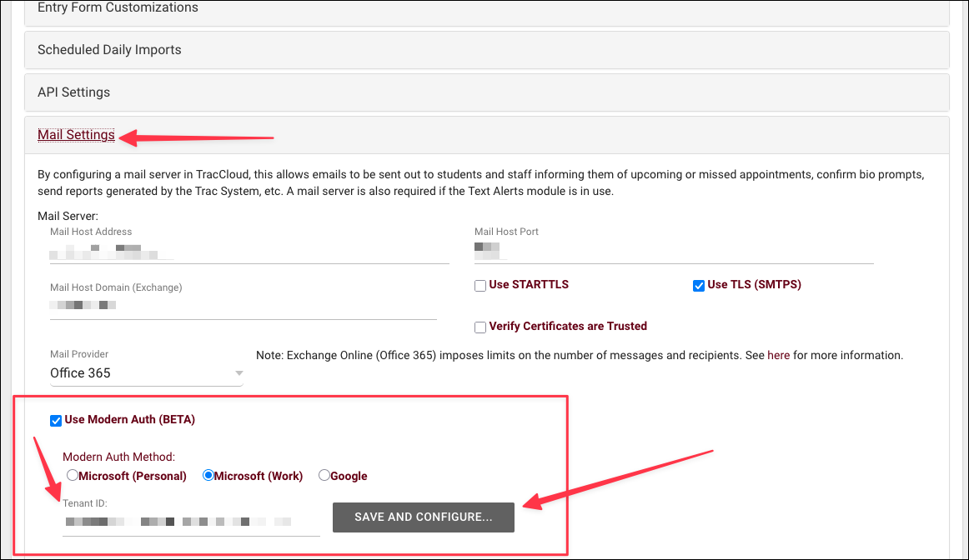Enable the Use STARTTLS checkbox
This screenshot has height=560, width=969.
[x=480, y=286]
